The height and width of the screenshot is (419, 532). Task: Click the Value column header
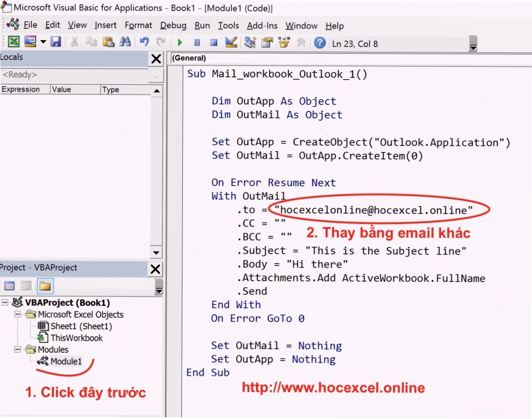pyautogui.click(x=75, y=89)
